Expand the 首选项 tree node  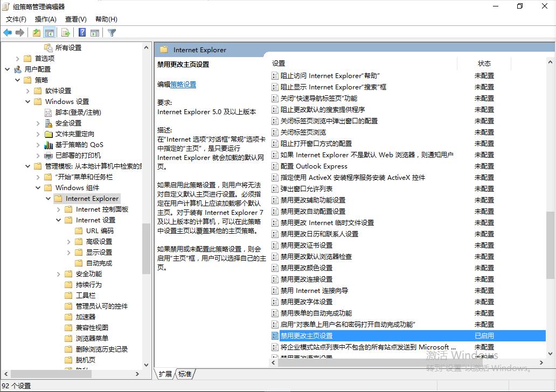coord(18,58)
